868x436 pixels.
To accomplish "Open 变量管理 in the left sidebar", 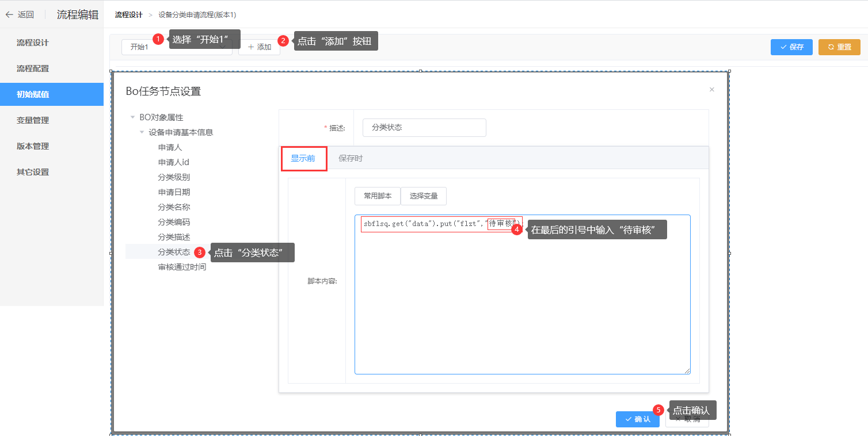I will point(52,120).
